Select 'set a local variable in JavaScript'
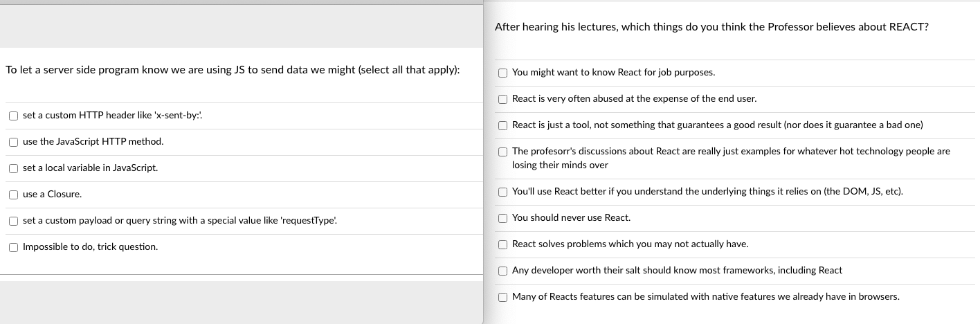This screenshot has height=324, width=980. point(13,168)
